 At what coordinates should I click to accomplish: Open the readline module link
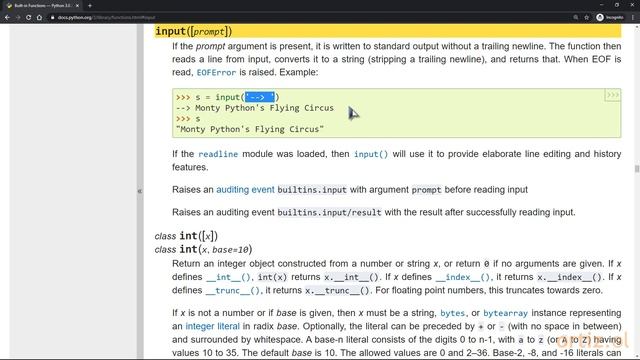click(218, 154)
